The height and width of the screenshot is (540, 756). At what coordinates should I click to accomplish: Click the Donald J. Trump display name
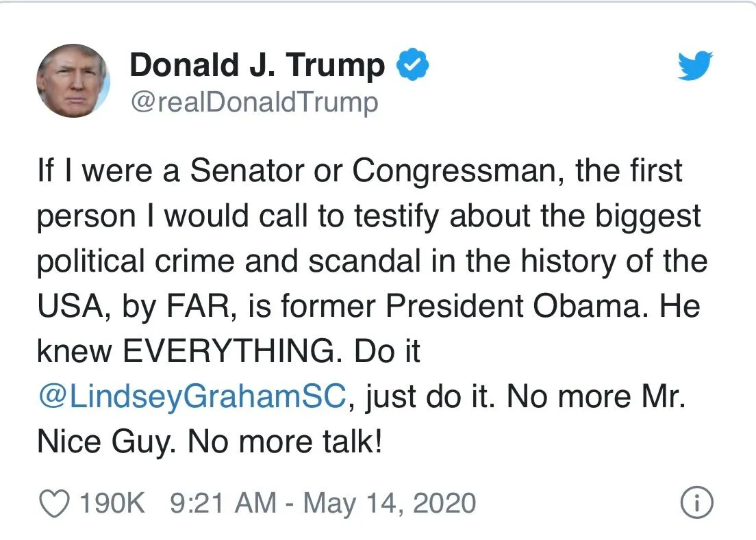[x=257, y=66]
